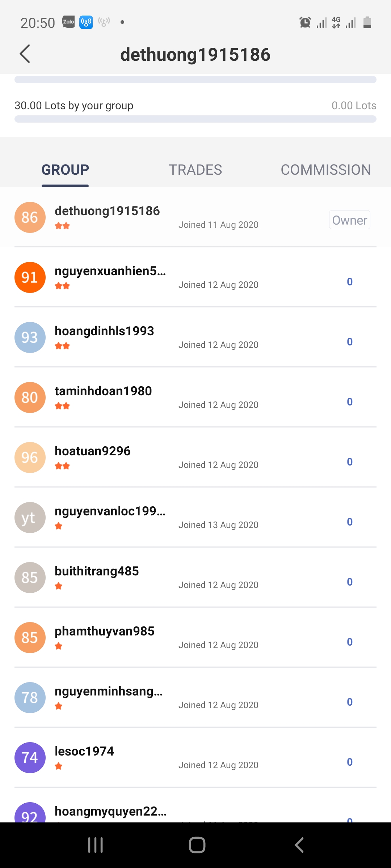This screenshot has height=868, width=391.
Task: Switch to the COMMISSION tab
Action: pyautogui.click(x=326, y=170)
